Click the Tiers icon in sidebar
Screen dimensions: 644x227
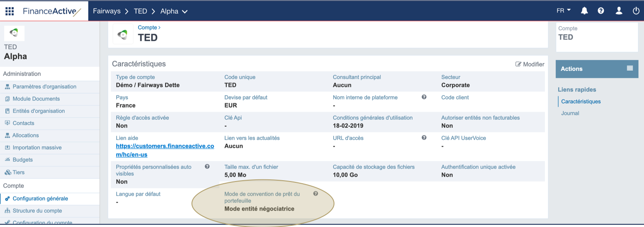[7, 173]
